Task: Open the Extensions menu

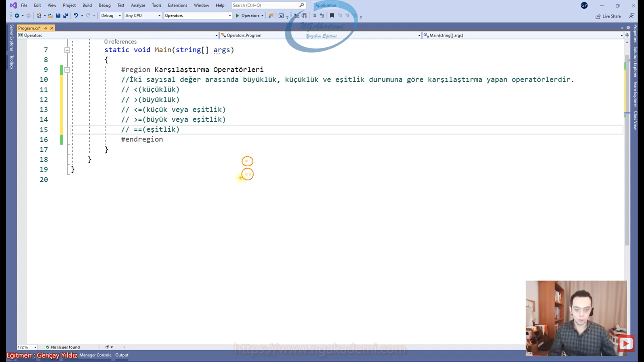Action: click(177, 5)
